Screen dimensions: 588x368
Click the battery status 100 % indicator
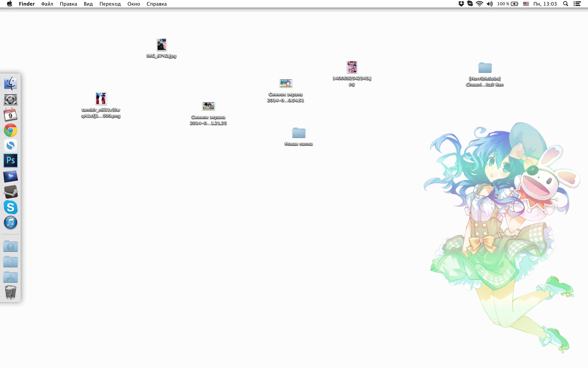coord(508,4)
